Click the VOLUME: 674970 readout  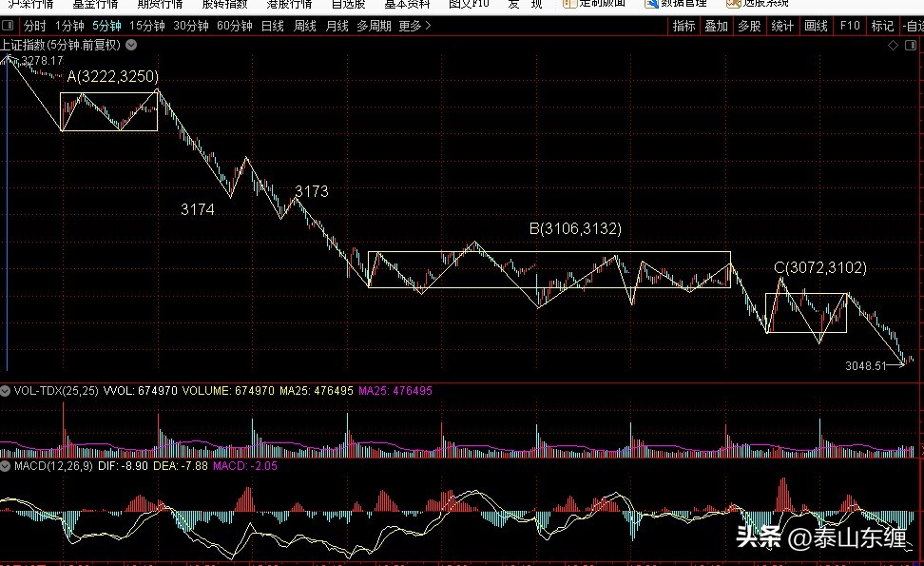228,391
